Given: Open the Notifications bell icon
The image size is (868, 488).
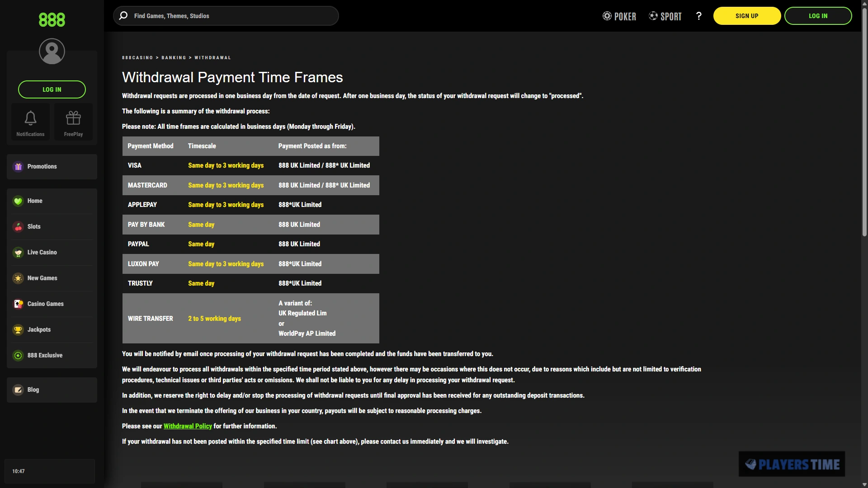Looking at the screenshot, I should [x=30, y=118].
